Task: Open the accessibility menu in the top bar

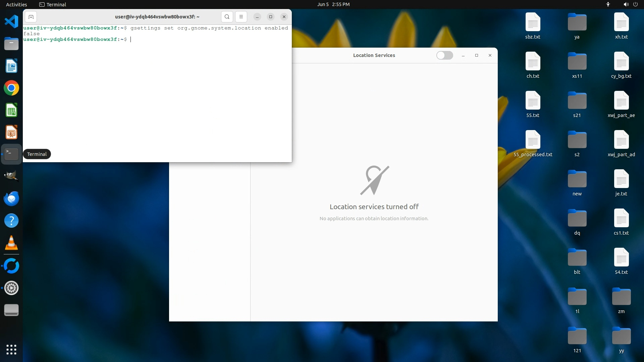Action: pyautogui.click(x=608, y=4)
